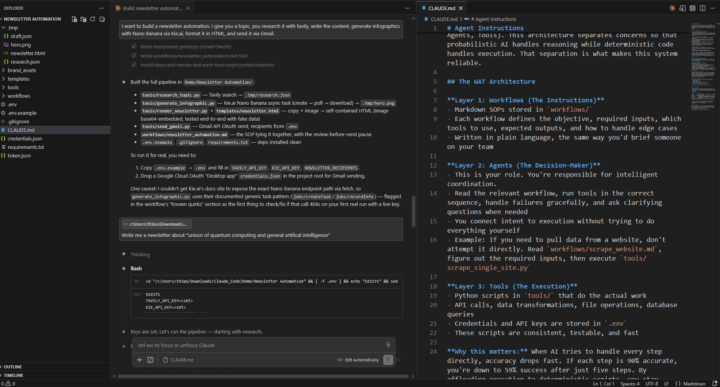Create a new folder in Explorer

(x=83, y=19)
